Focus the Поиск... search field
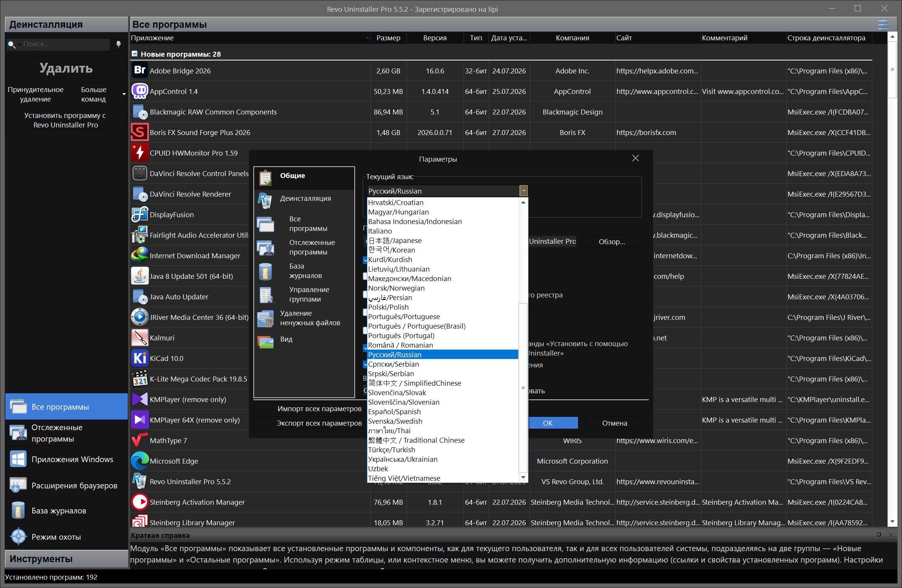Screen dimensions: 902x588 click(x=65, y=44)
